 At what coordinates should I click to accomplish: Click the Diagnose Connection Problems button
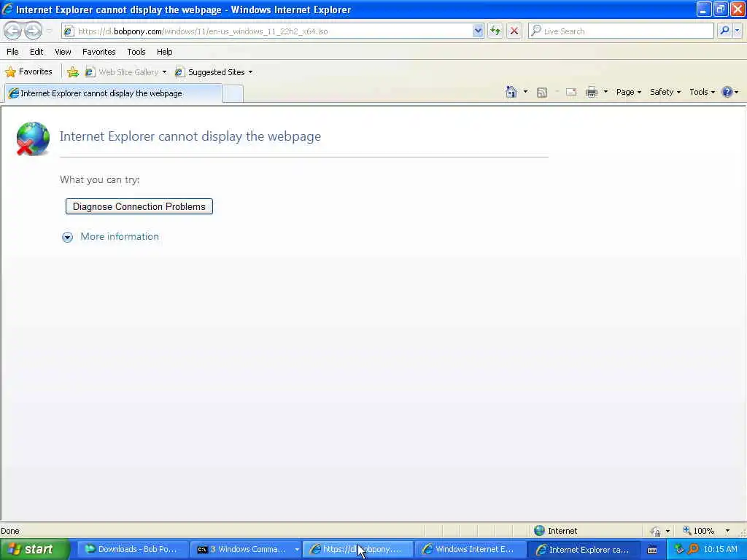(x=139, y=206)
